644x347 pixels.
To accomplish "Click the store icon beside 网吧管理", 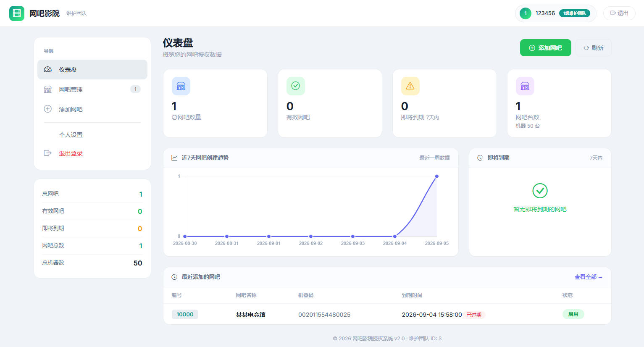I will click(48, 89).
